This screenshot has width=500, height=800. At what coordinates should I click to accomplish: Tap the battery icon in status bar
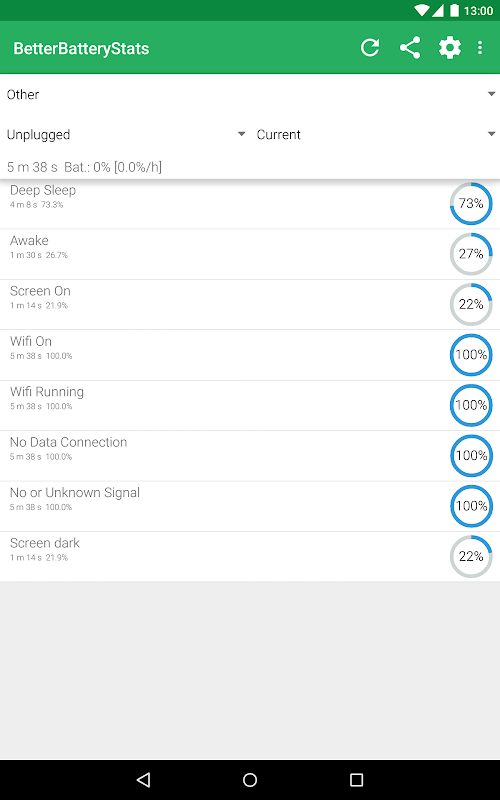pos(454,10)
